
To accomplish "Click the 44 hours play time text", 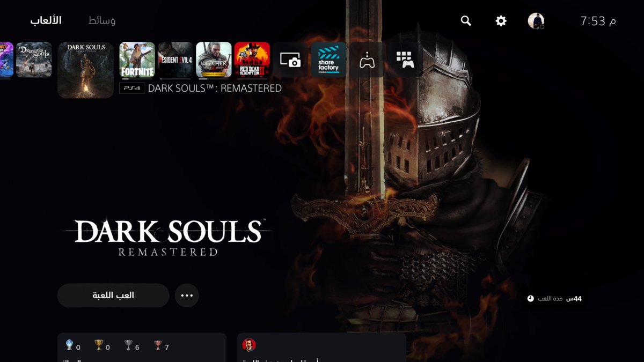I will (x=573, y=298).
